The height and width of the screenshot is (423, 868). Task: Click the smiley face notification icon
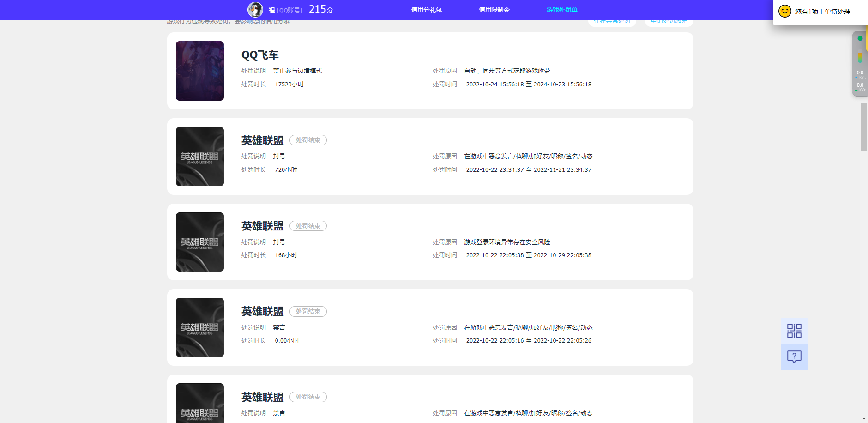point(785,11)
